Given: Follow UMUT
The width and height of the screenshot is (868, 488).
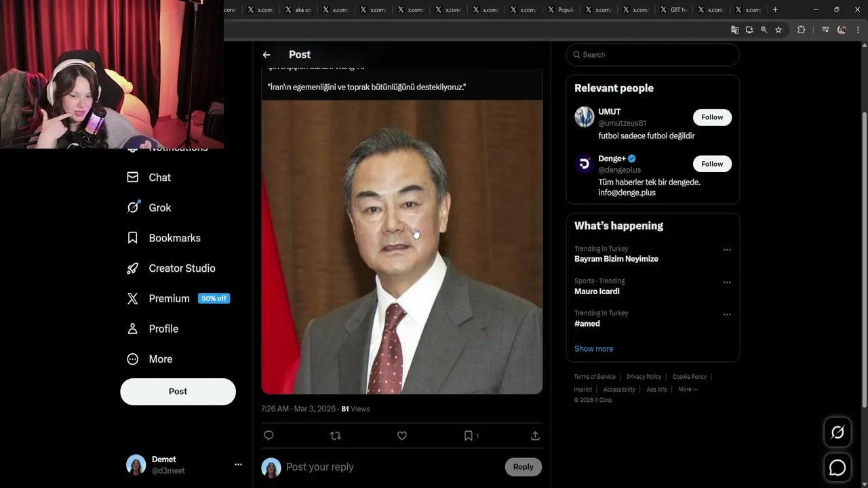Looking at the screenshot, I should click(712, 117).
